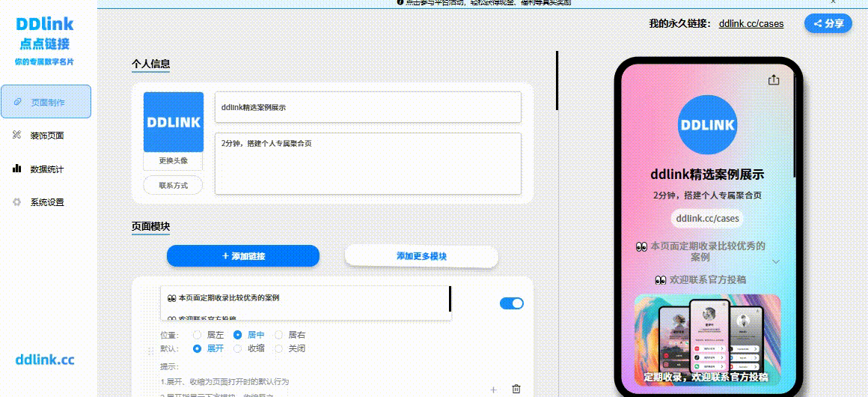Image resolution: width=868 pixels, height=397 pixels.
Task: Click the ddlink精选案例展示 name field
Action: point(368,108)
